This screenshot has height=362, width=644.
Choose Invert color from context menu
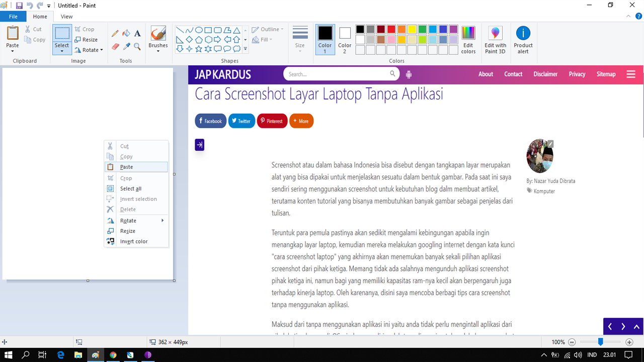point(136,241)
